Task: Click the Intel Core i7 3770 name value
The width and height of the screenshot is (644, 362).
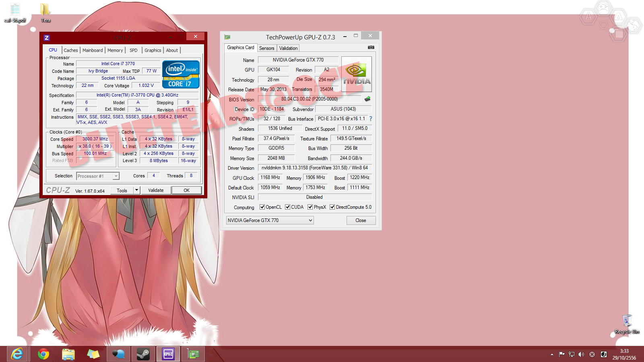Action: [118, 64]
